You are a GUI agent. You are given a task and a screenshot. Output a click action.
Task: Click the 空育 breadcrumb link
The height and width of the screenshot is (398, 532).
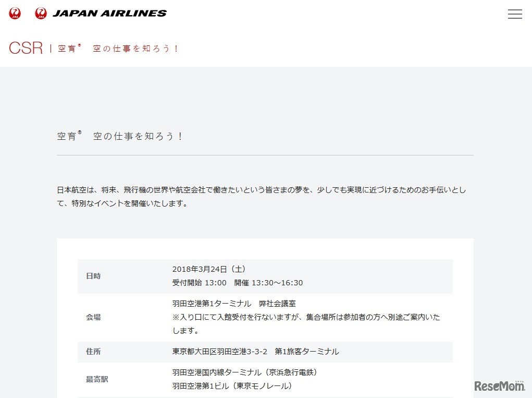click(68, 48)
